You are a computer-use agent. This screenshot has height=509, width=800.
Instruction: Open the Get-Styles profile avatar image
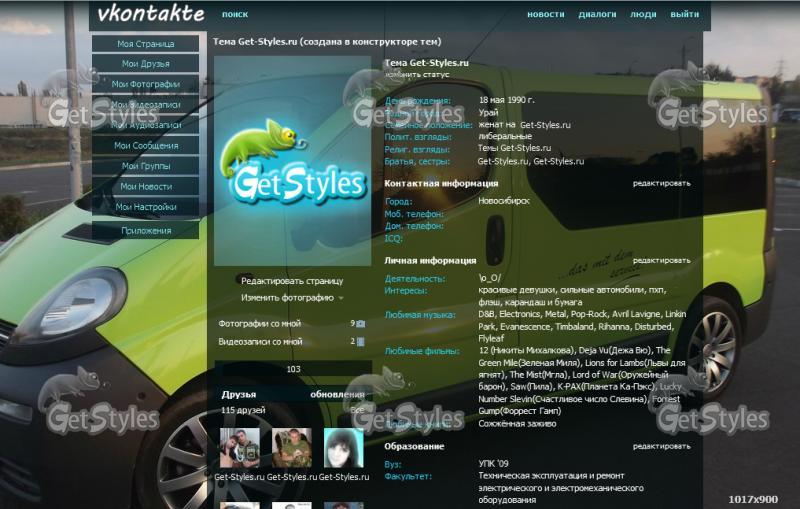click(x=292, y=160)
